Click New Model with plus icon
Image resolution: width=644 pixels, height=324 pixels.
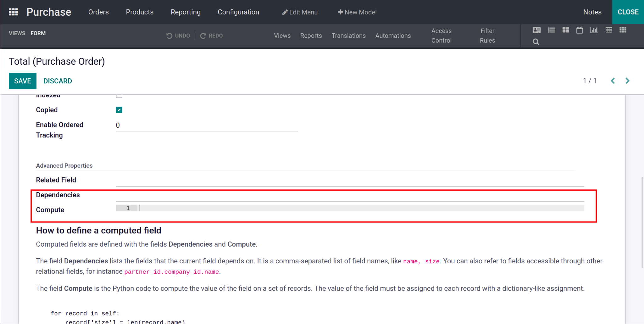point(357,12)
